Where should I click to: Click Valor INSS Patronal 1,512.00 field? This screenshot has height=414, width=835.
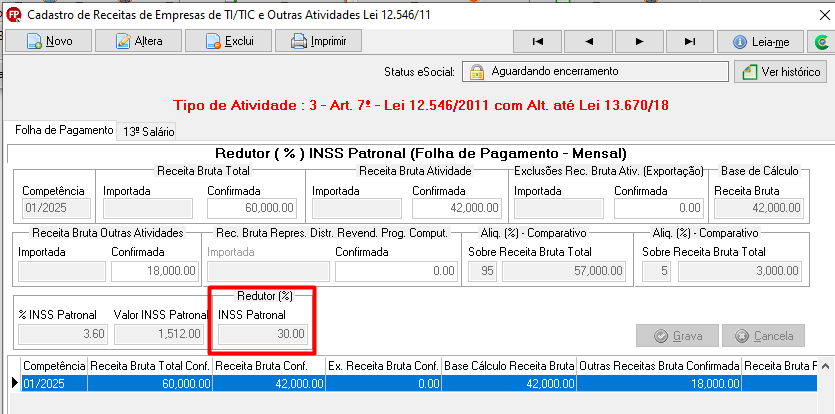(159, 334)
